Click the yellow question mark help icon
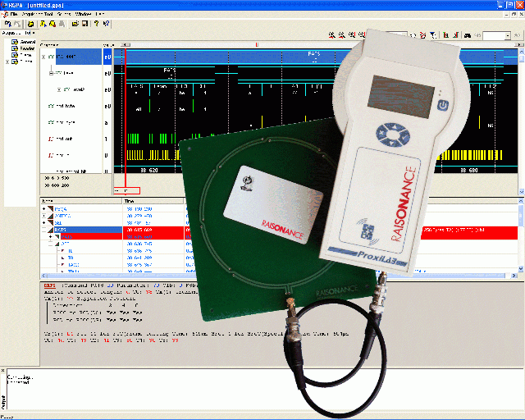The width and height of the screenshot is (525, 420). (97, 24)
